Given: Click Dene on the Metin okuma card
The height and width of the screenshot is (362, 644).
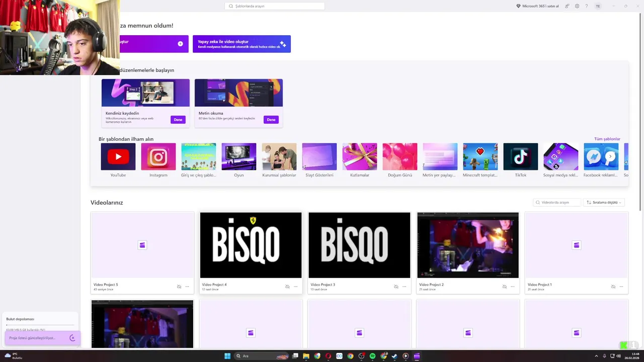Looking at the screenshot, I should point(271,120).
